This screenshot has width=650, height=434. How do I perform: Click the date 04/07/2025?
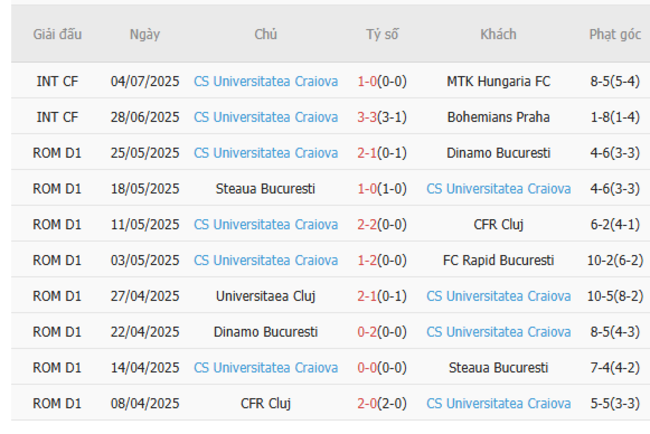coord(145,81)
